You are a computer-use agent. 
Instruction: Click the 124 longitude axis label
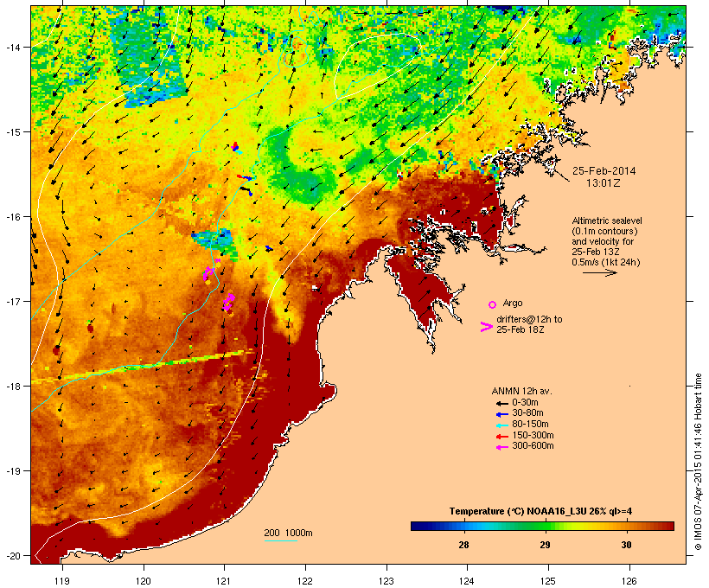pos(467,581)
